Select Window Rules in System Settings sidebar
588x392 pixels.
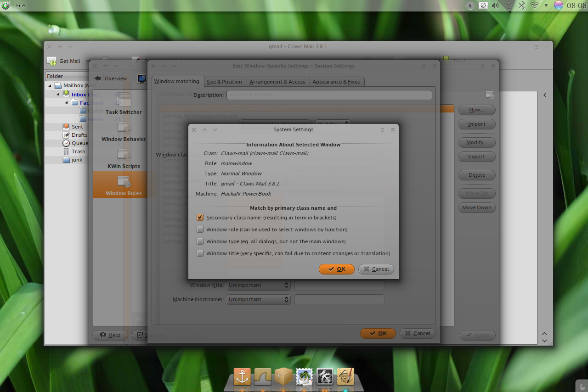pyautogui.click(x=124, y=185)
